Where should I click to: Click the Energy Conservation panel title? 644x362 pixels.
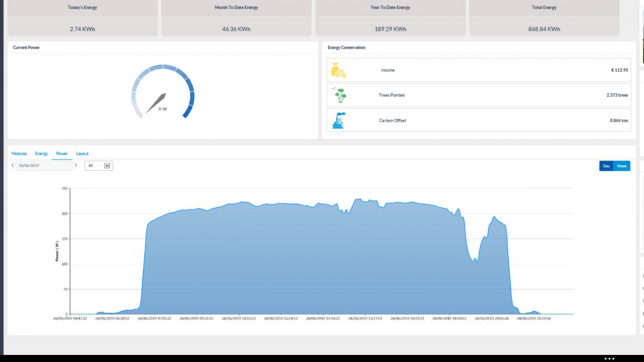(347, 48)
